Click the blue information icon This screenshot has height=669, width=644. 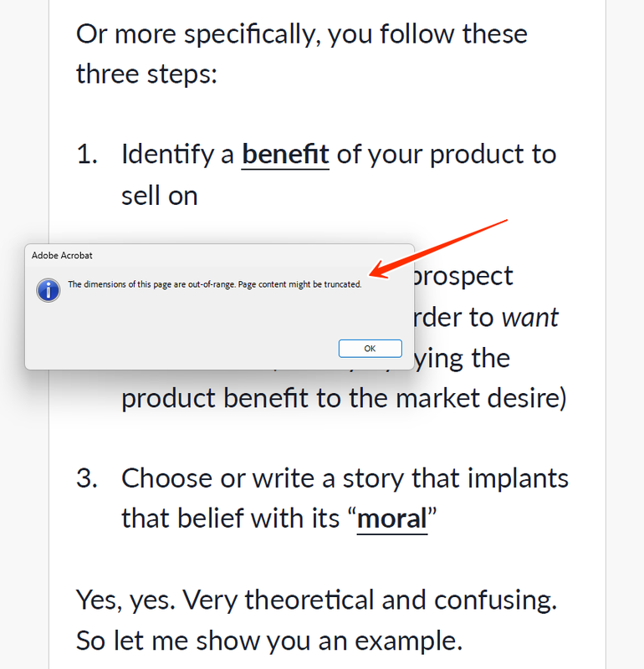[x=49, y=290]
